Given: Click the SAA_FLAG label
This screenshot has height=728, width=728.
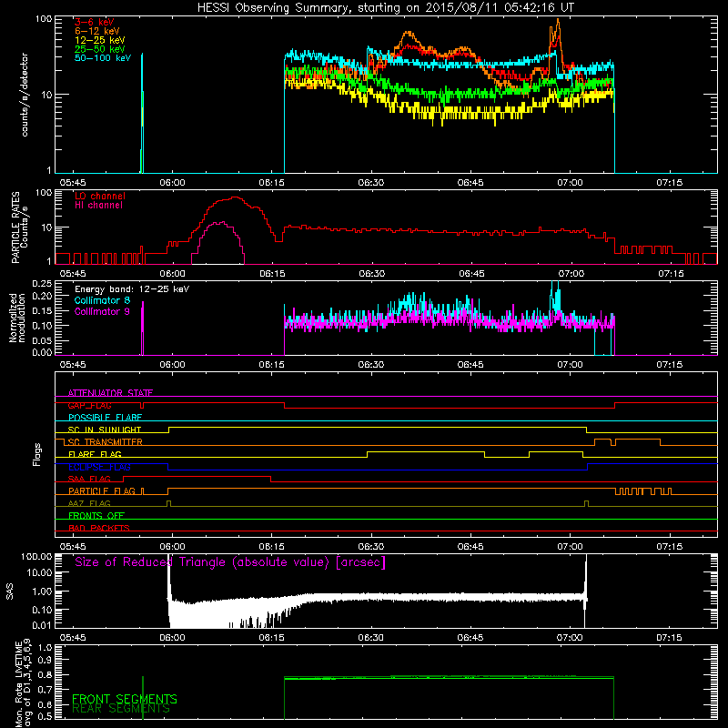Looking at the screenshot, I should click(89, 479).
